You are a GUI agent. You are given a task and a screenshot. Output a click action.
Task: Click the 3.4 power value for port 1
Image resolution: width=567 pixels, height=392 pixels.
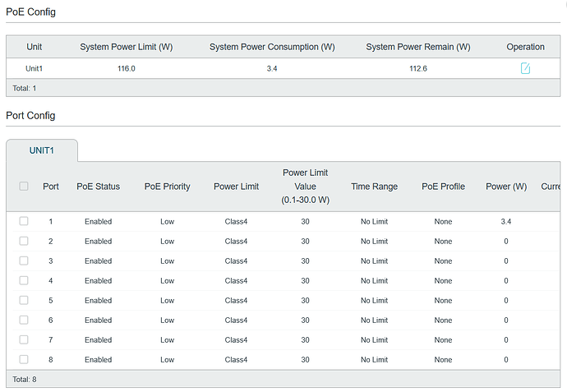505,222
